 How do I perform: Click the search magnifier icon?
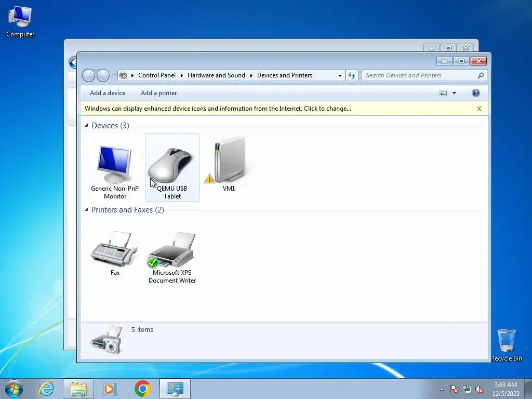[x=481, y=75]
